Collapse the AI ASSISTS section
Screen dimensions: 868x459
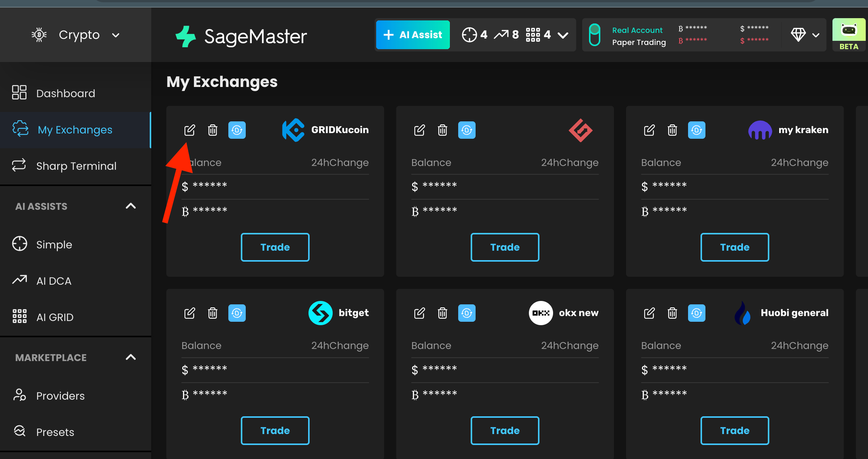pyautogui.click(x=131, y=206)
